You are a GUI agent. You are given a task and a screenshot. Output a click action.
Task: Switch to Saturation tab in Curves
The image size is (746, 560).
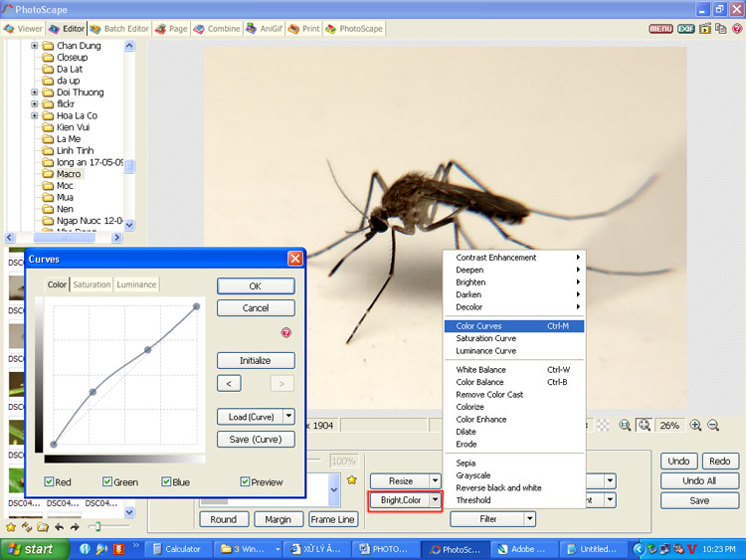pos(92,284)
